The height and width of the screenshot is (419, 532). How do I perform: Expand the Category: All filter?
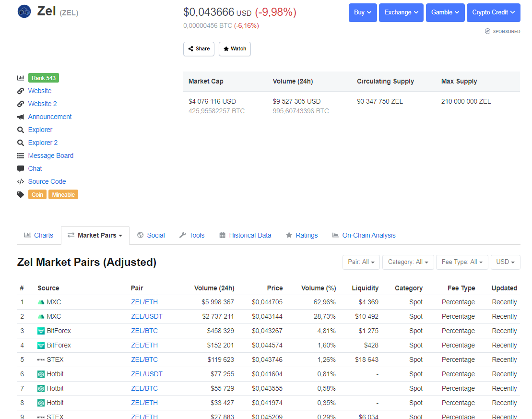[x=408, y=262]
